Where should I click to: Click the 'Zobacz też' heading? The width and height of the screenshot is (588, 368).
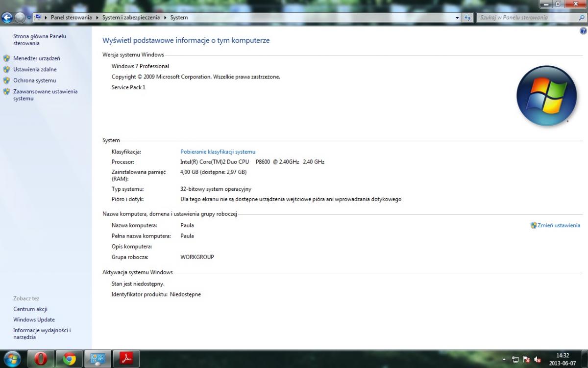[26, 298]
